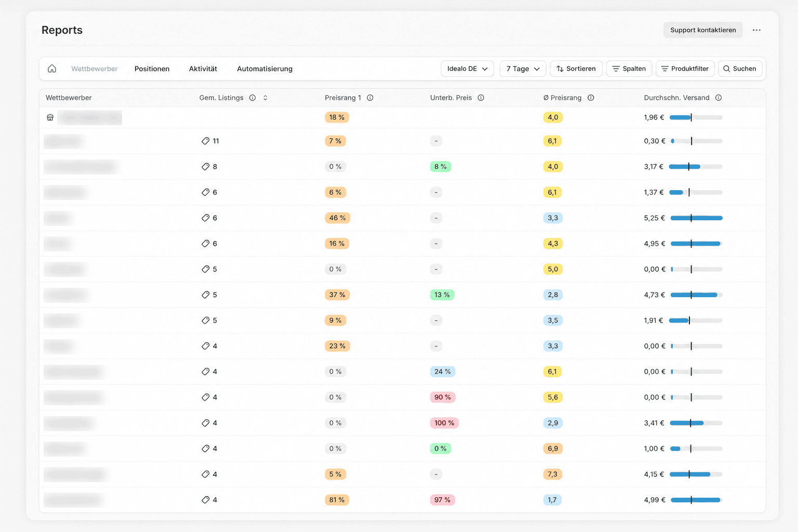The image size is (798, 532).
Task: Click the 1,7 average rank badge
Action: tap(552, 500)
